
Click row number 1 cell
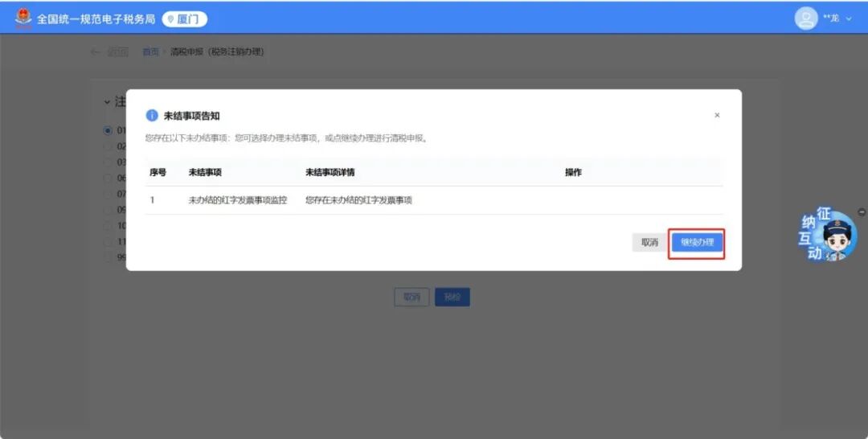(x=152, y=200)
